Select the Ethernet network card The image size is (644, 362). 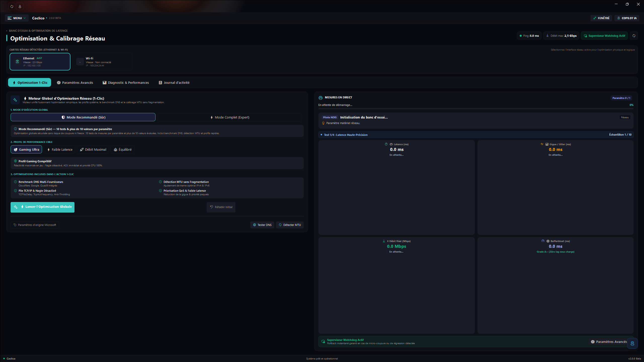coord(40,62)
